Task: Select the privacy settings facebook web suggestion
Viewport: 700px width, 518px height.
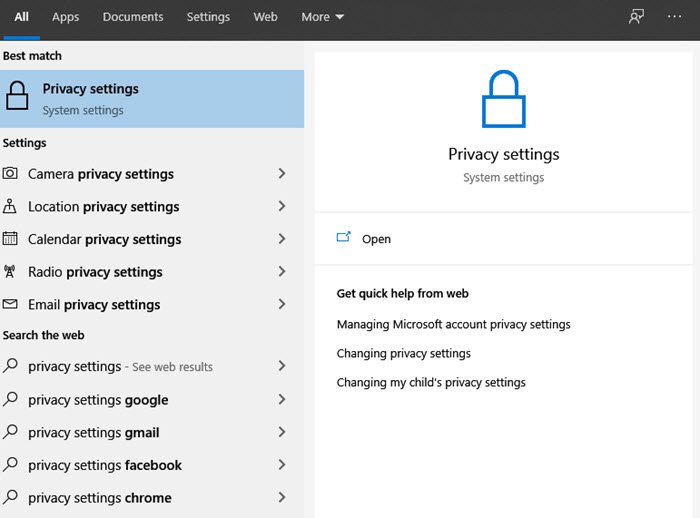Action: [x=105, y=466]
